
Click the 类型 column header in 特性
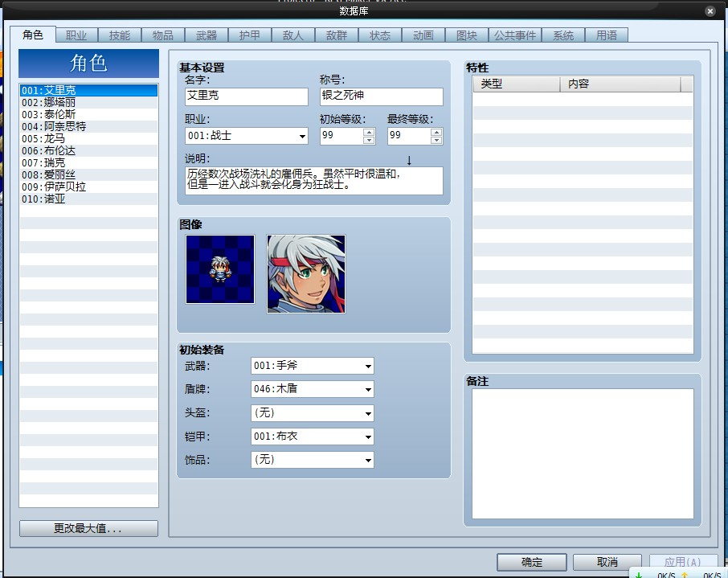click(x=517, y=84)
